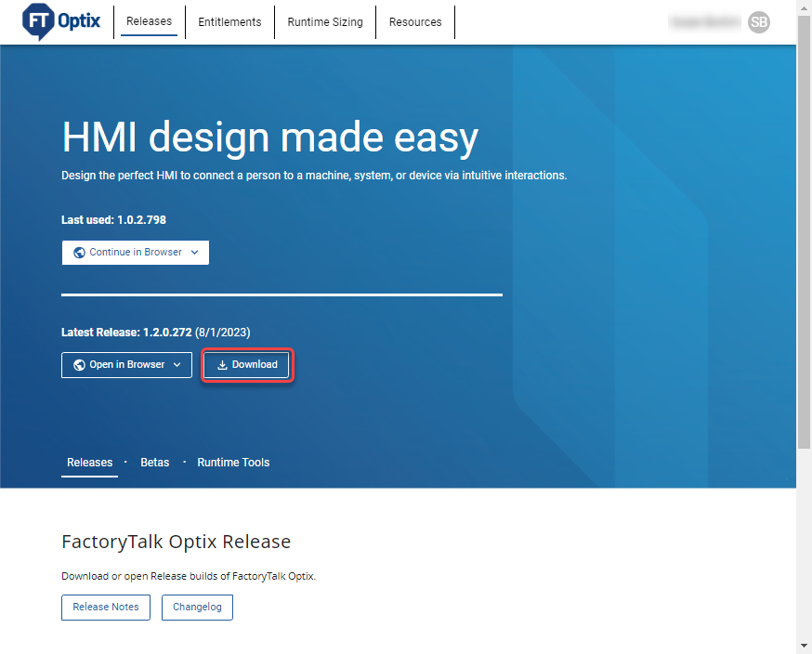Expand the Open in Browser chevron
Screen dimensions: 812x654
[177, 365]
